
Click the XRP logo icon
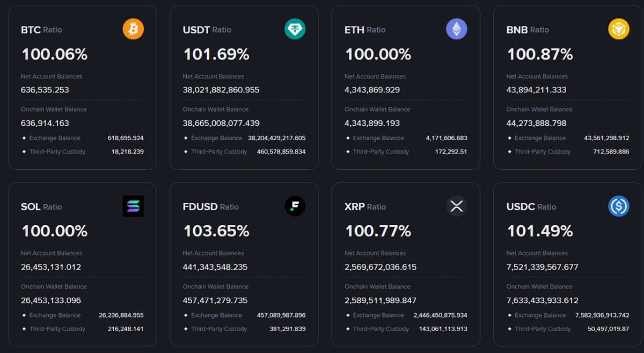(457, 206)
